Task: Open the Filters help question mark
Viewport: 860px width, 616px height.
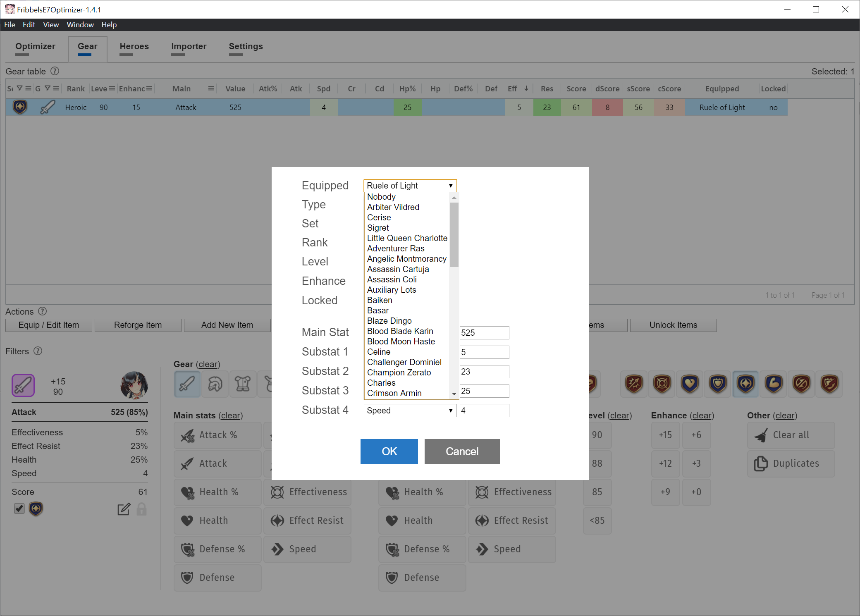Action: point(38,351)
